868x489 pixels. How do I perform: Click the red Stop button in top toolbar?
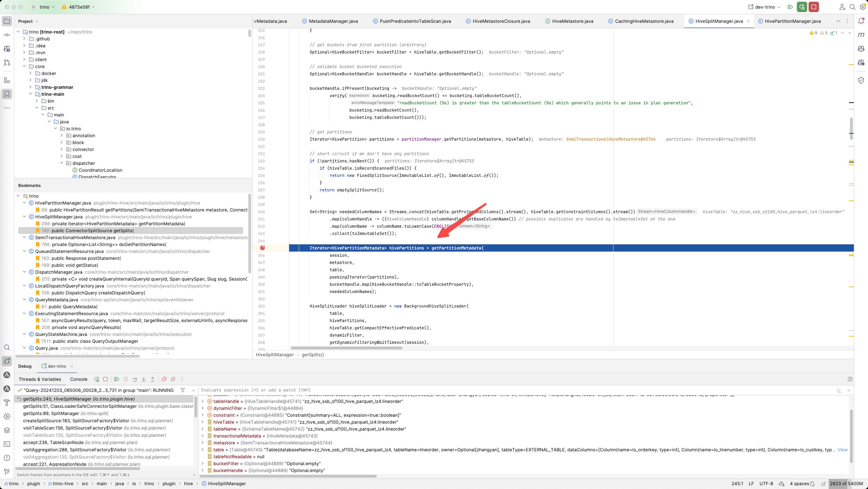click(814, 7)
